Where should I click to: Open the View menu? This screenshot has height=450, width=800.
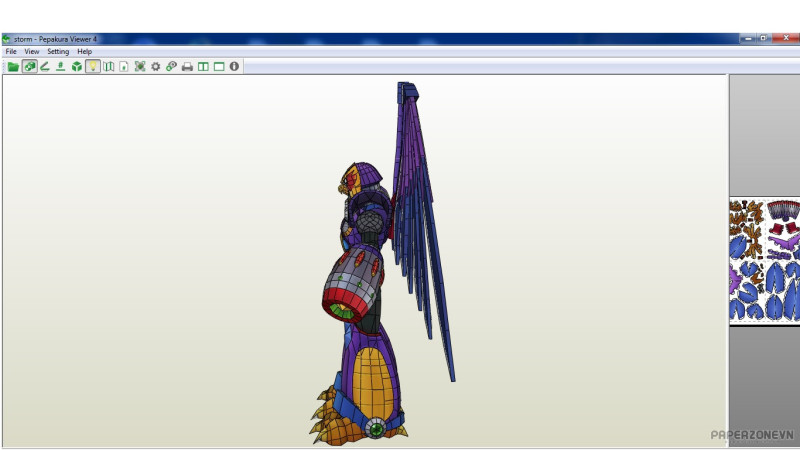[32, 52]
